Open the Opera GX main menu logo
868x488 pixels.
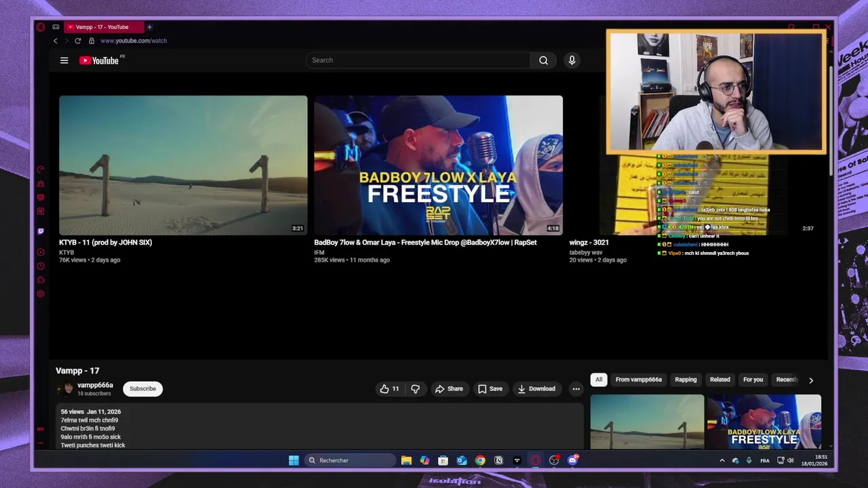pos(41,27)
